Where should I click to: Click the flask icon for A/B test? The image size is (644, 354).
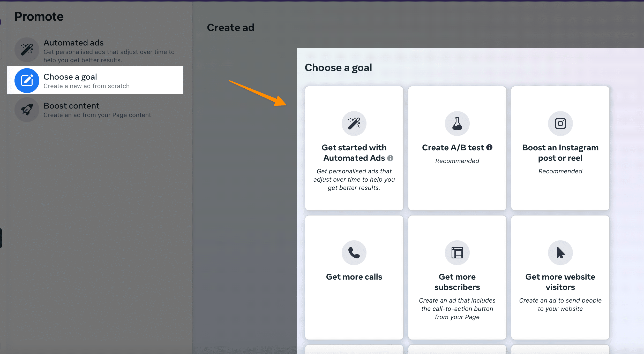[457, 124]
